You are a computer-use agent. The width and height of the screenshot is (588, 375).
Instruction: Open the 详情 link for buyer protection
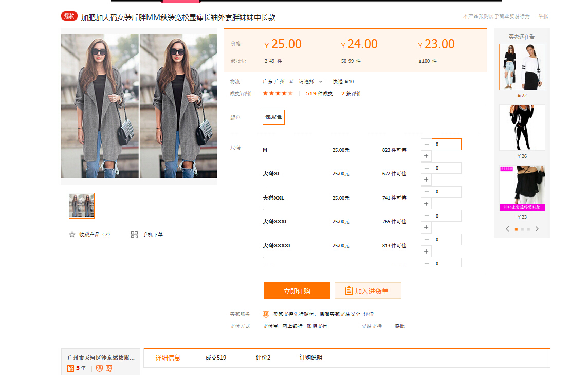coord(369,314)
